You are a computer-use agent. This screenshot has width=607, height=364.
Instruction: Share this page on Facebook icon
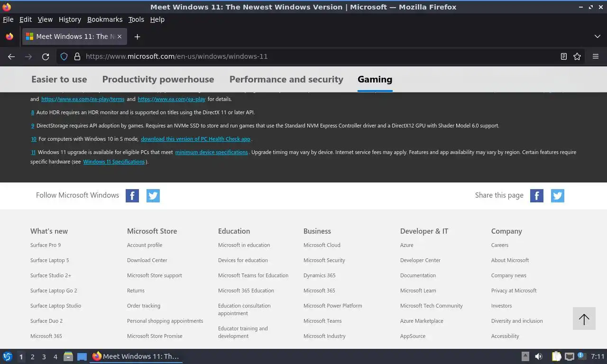[537, 196]
